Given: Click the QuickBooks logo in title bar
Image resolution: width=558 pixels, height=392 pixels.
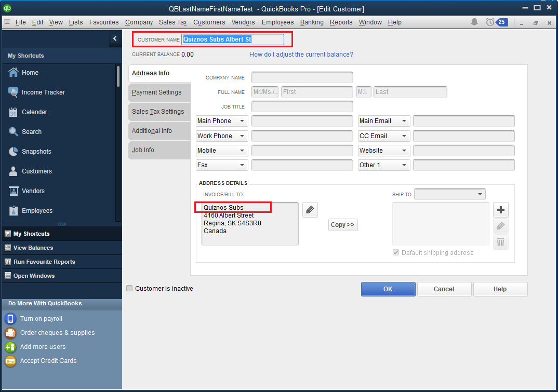Looking at the screenshot, I should pyautogui.click(x=7, y=8).
